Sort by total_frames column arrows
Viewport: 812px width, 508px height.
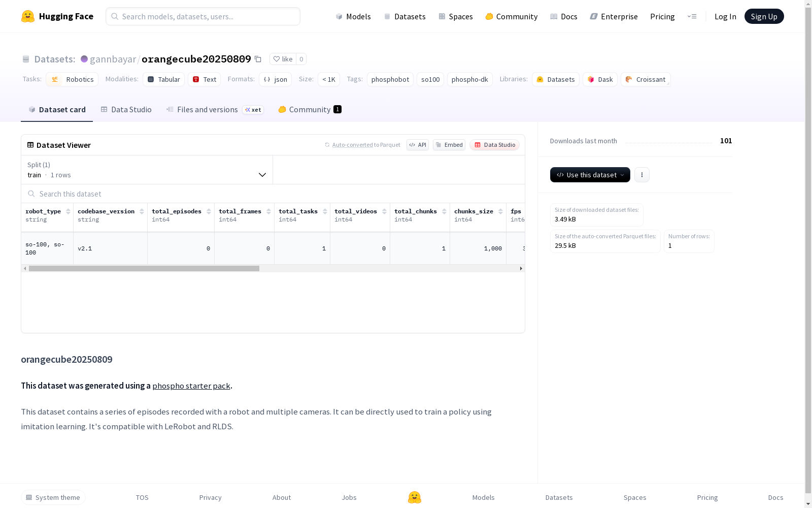(268, 211)
